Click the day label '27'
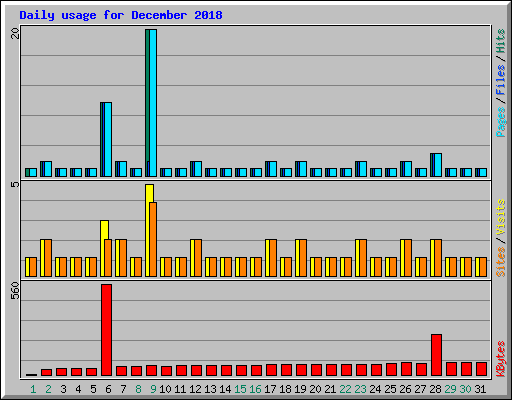The image size is (512, 400). [x=420, y=389]
